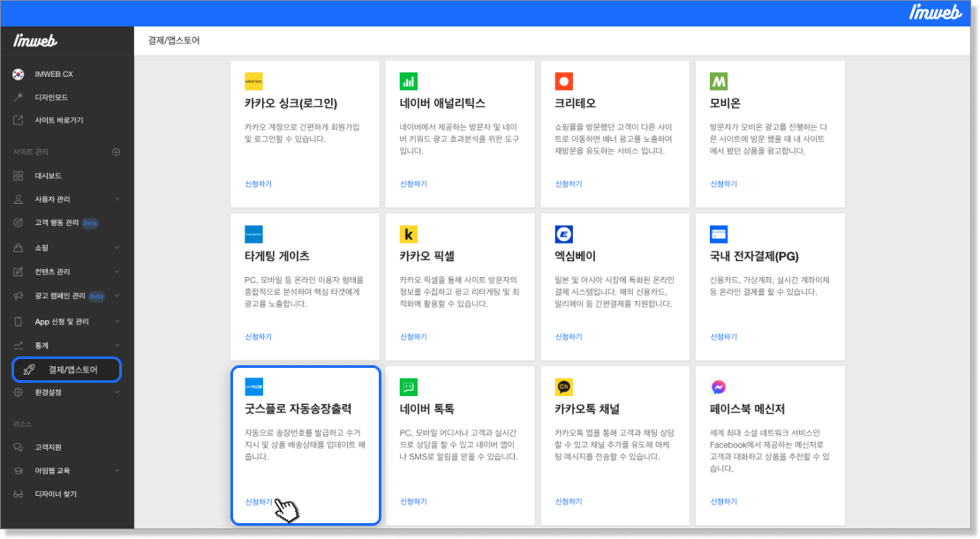The image size is (980, 539).
Task: Click the 네이버 톡톡 chat icon
Action: 409,386
